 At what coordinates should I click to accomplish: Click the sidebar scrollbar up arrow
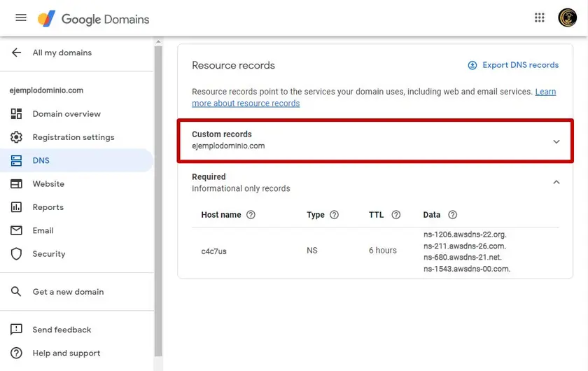[158, 41]
